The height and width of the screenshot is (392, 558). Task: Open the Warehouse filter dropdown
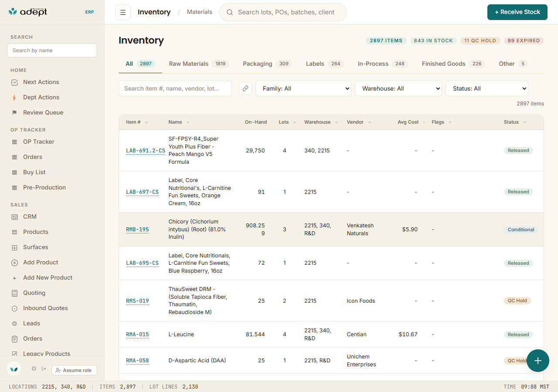[398, 88]
